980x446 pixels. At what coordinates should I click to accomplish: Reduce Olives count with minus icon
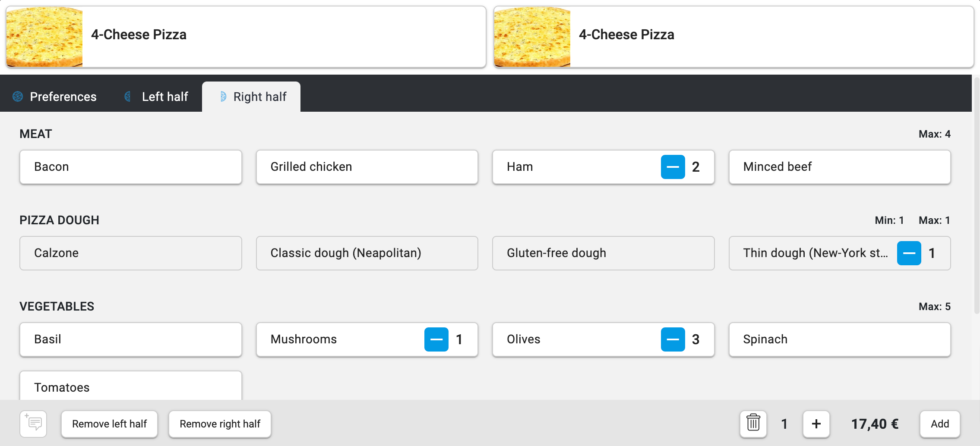click(673, 339)
